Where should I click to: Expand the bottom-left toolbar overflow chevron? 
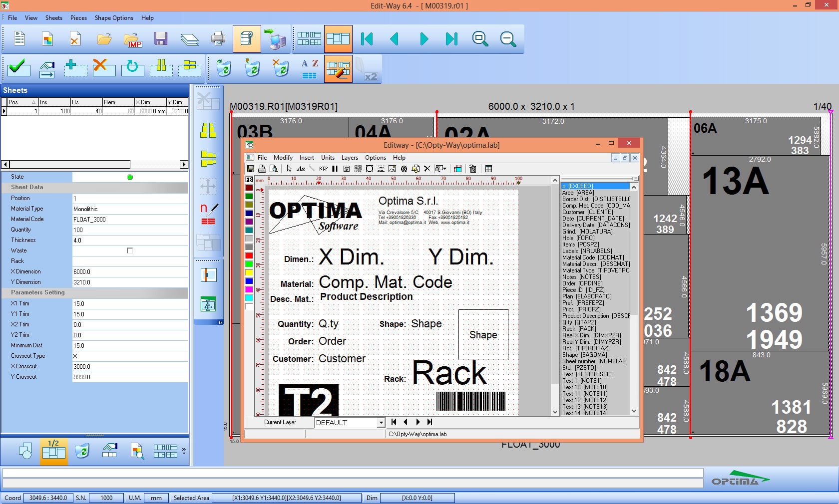point(184,451)
